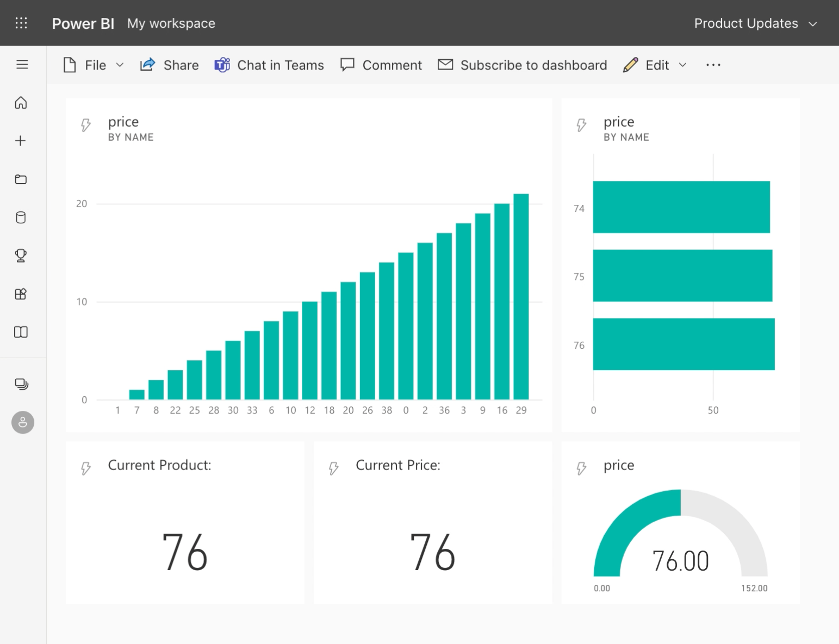The height and width of the screenshot is (644, 839).
Task: Click Chat in Teams
Action: coord(269,65)
